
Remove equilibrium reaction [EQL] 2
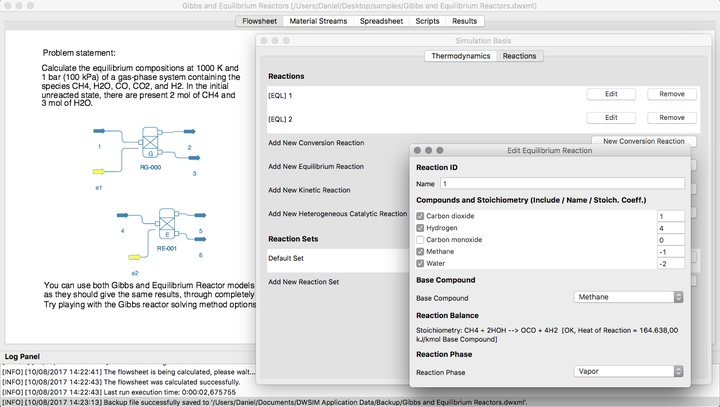coord(672,118)
